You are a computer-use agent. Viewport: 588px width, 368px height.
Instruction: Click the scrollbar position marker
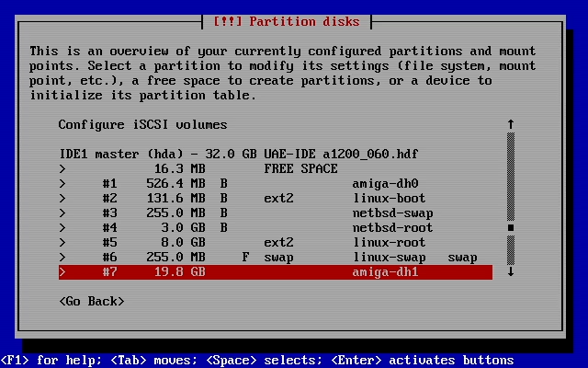pos(511,227)
